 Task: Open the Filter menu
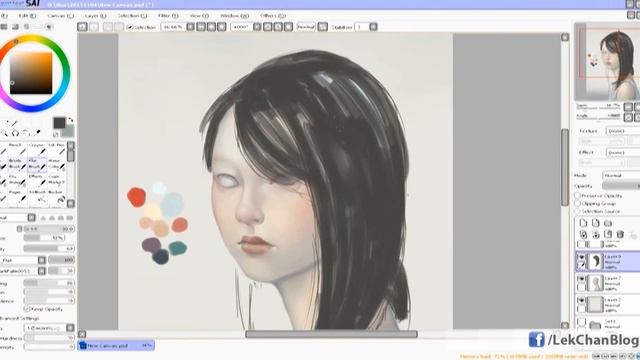pyautogui.click(x=168, y=16)
